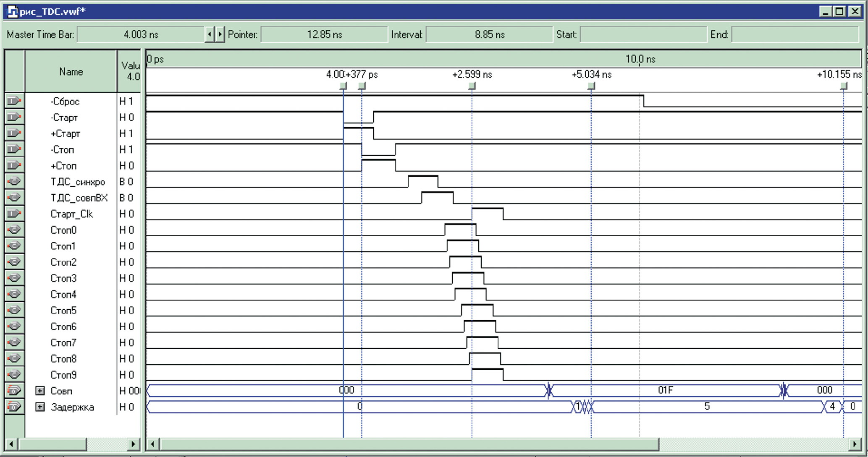Click the Name column header
This screenshot has width=868, height=457.
71,72
